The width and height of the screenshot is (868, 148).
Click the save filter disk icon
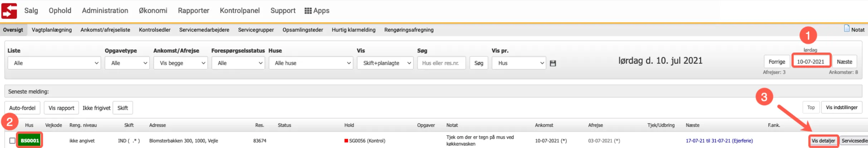553,63
